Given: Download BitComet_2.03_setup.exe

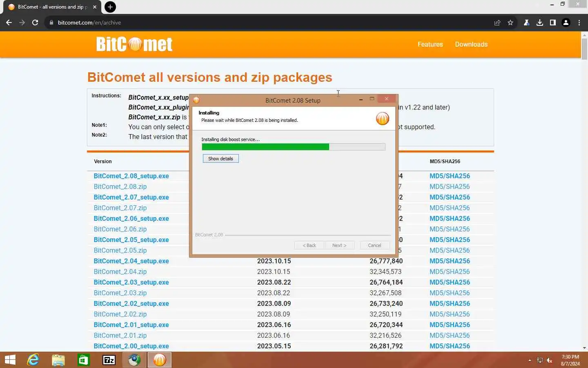Looking at the screenshot, I should tap(131, 282).
